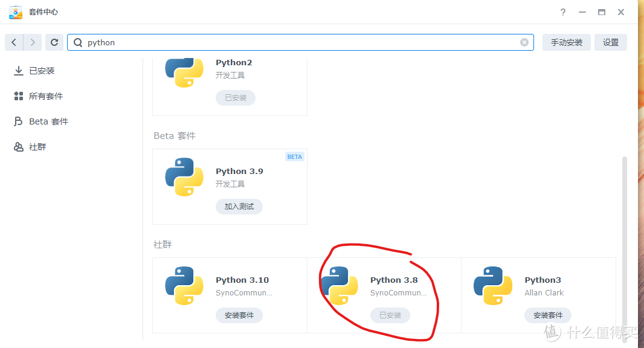Select the Python 3.9 package icon
Image resolution: width=644 pixels, height=348 pixels.
coord(184,177)
